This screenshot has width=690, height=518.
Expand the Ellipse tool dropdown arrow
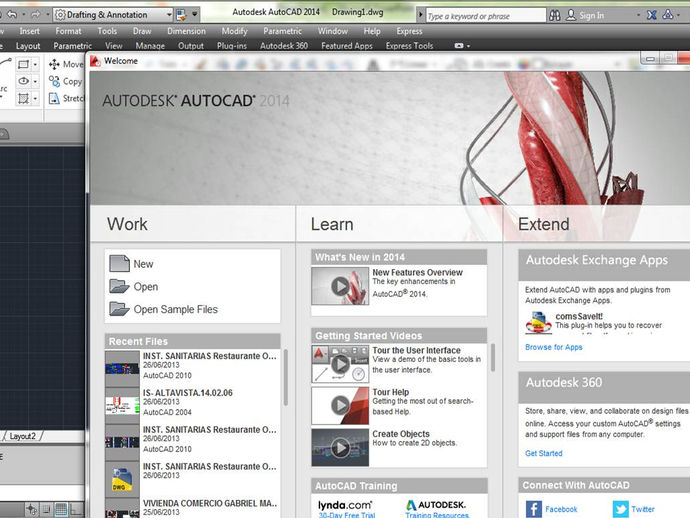point(36,81)
